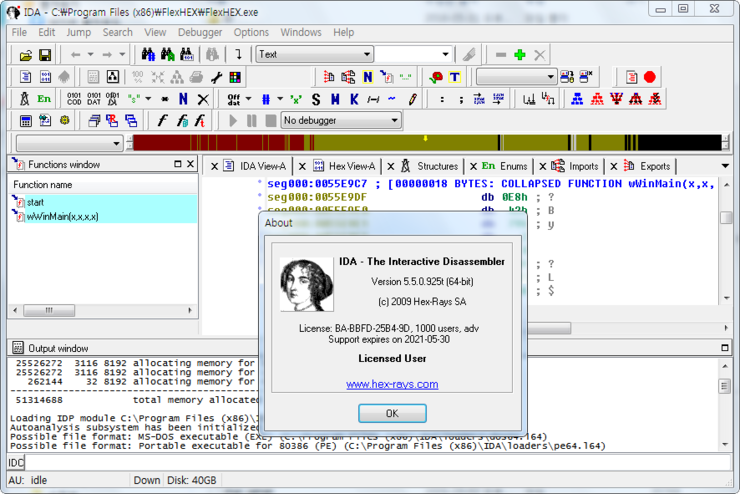
Task: Open the empty watch list dropdown in second row
Action: tap(551, 77)
